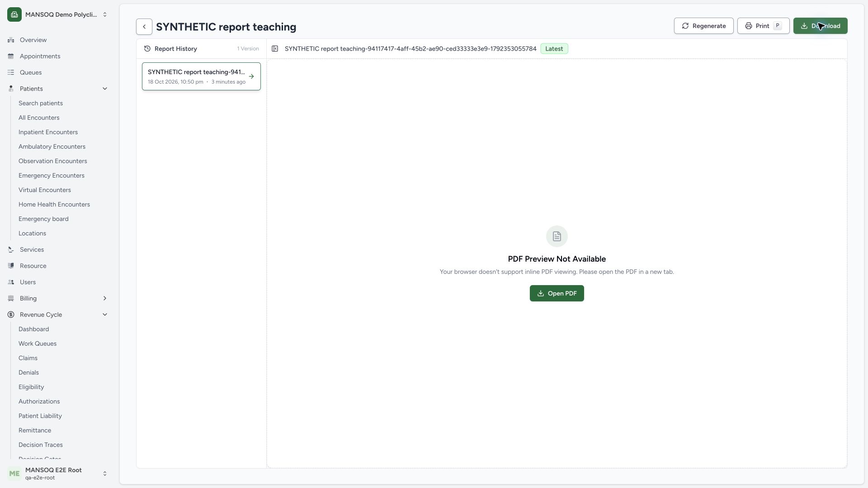The width and height of the screenshot is (868, 488).
Task: Collapse the Revenue Cycle section chevron
Action: pos(105,314)
